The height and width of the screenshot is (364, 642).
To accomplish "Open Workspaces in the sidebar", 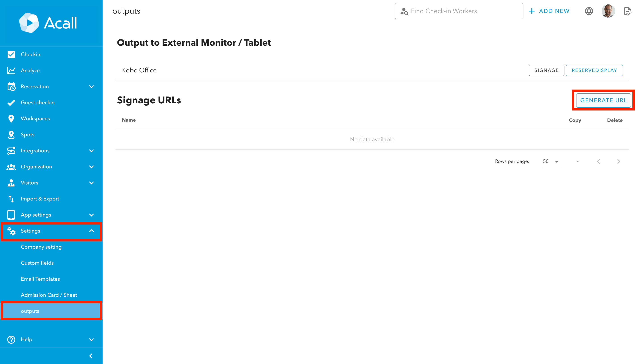I will tap(35, 119).
